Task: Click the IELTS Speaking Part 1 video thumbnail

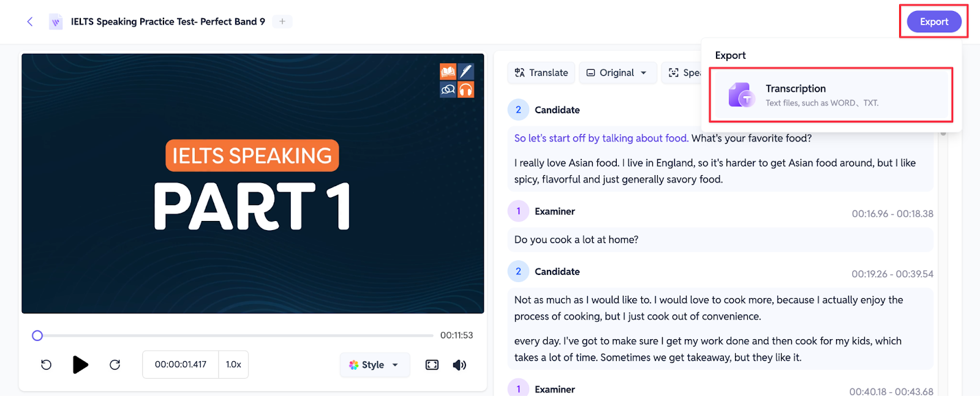Action: 252,184
